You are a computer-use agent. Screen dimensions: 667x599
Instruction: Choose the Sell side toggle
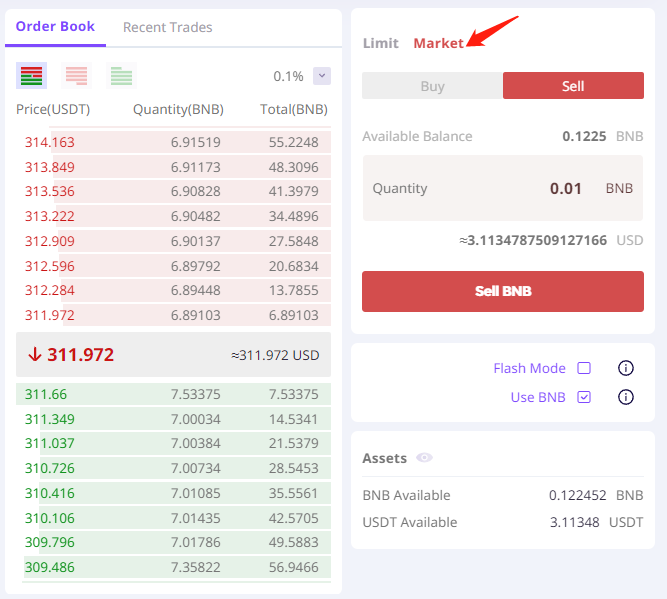click(x=573, y=86)
